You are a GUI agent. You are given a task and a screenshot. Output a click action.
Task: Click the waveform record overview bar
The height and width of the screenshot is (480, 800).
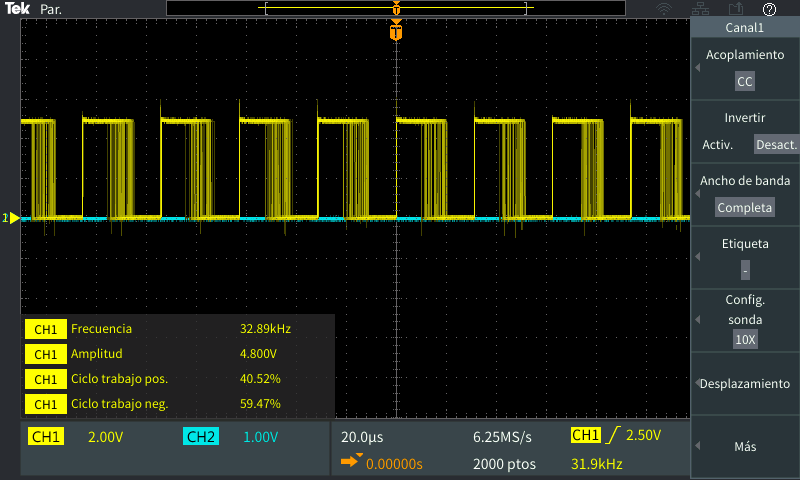point(396,8)
